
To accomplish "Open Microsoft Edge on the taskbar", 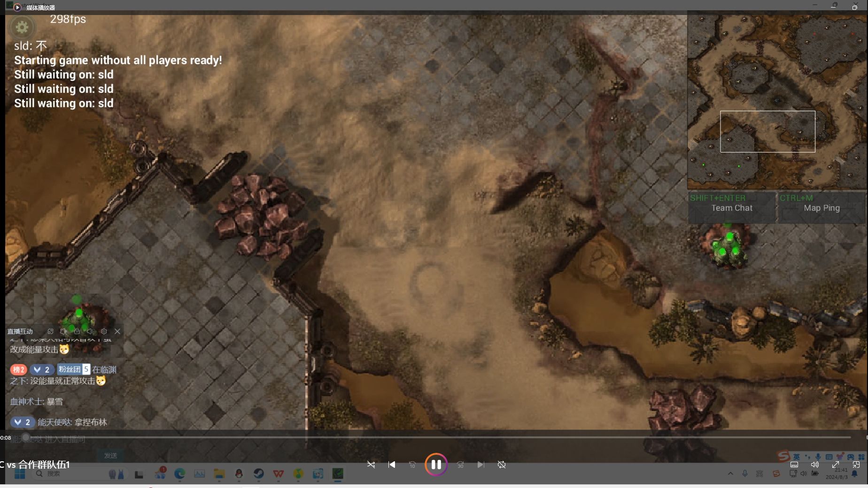I will [179, 474].
